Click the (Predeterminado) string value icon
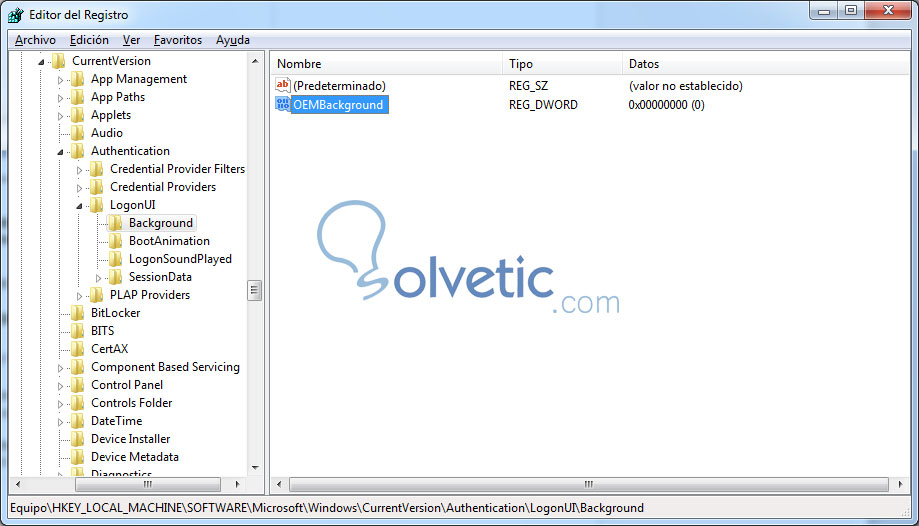This screenshot has height=526, width=919. (282, 85)
